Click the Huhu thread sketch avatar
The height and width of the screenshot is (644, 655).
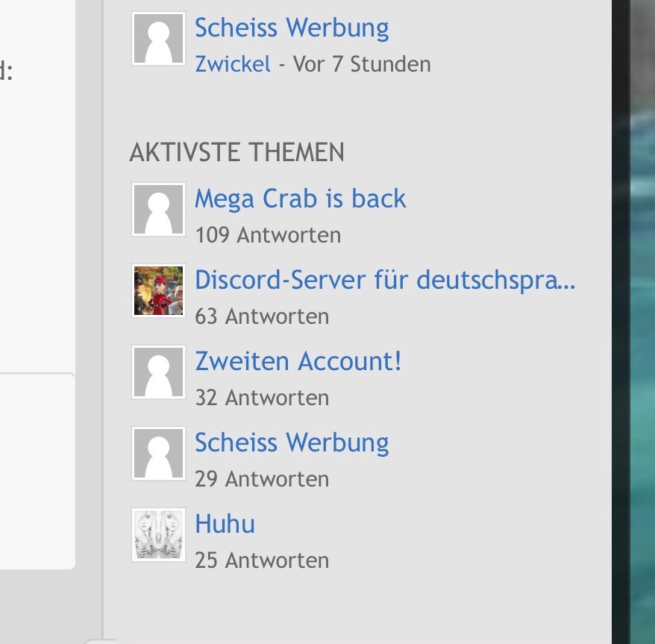[x=158, y=534]
